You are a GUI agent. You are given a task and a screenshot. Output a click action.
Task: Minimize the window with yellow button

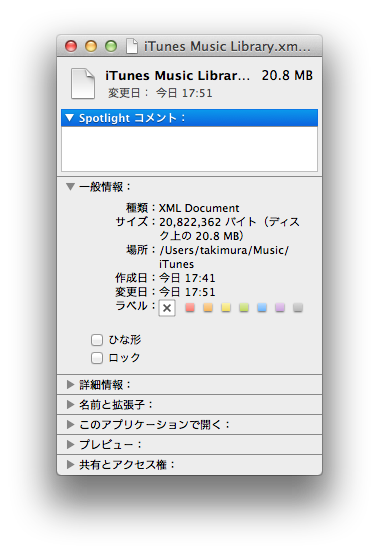coord(91,46)
